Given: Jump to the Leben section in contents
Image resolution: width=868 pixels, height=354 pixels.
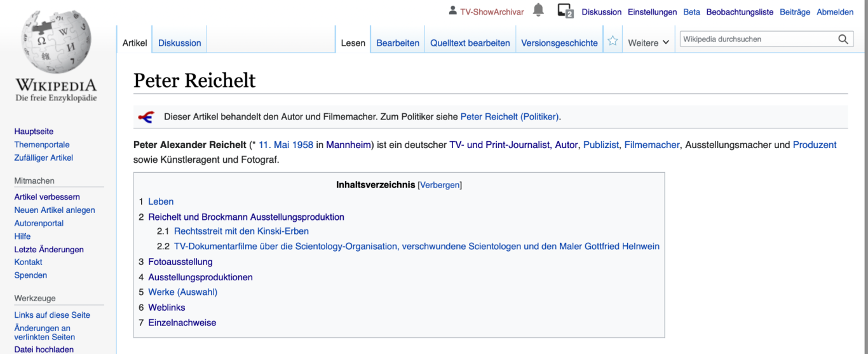Looking at the screenshot, I should [161, 201].
